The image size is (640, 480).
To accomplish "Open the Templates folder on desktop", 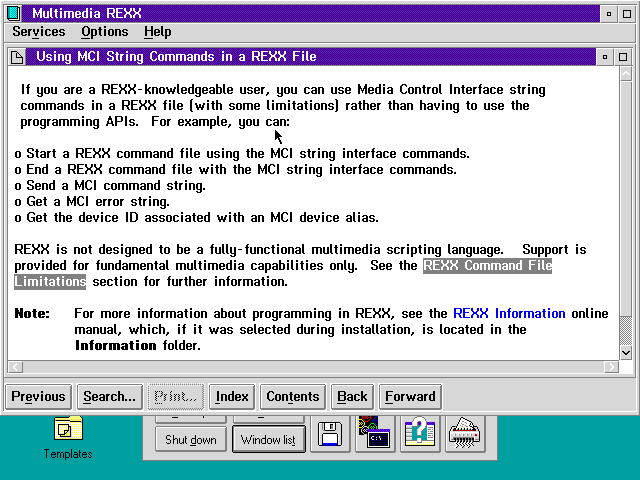I will tap(68, 438).
